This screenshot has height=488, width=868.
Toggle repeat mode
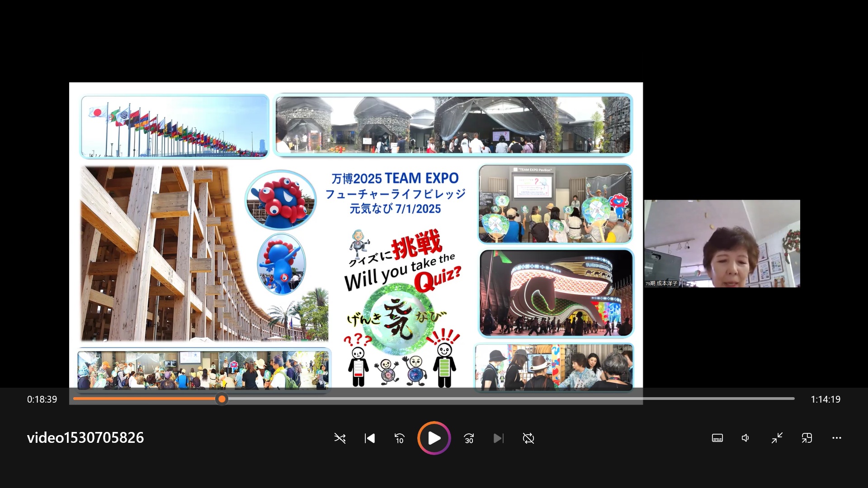[528, 438]
